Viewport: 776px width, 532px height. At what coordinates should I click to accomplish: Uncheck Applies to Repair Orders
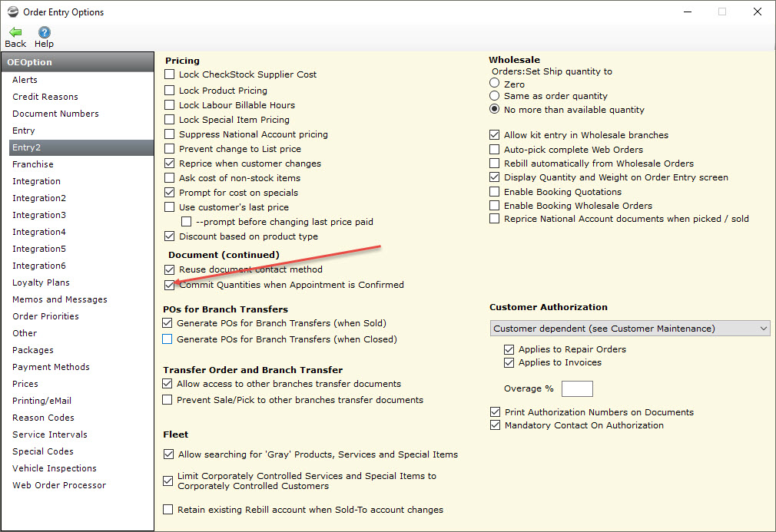[509, 349]
